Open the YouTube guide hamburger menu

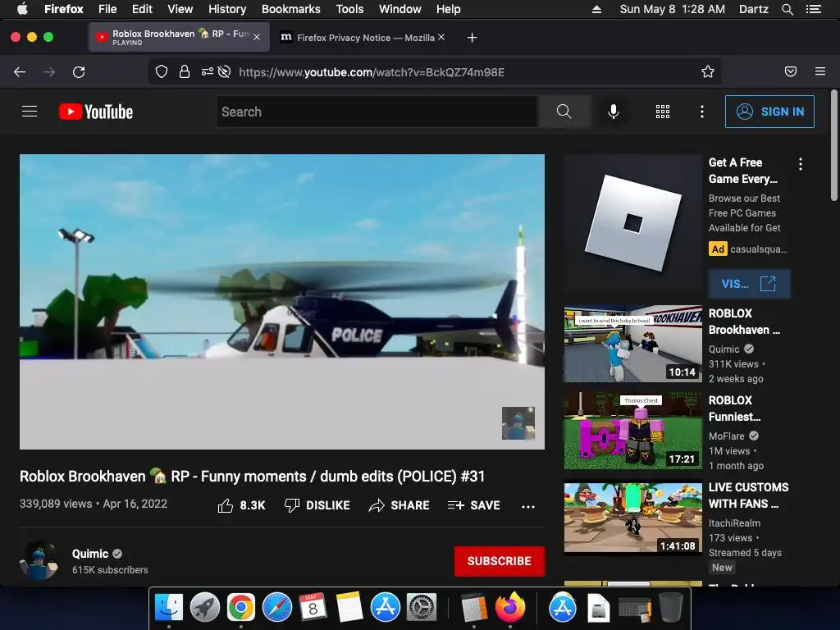(30, 112)
